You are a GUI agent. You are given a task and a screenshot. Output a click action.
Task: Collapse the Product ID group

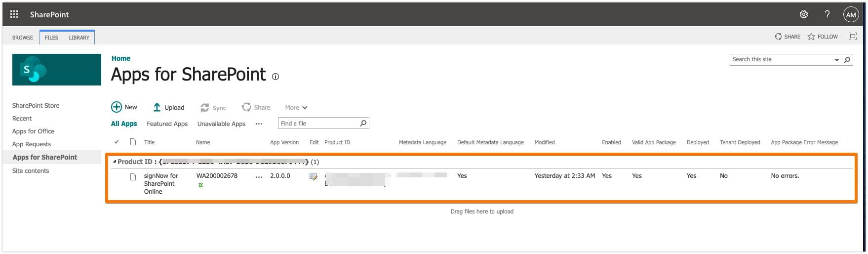click(x=115, y=162)
